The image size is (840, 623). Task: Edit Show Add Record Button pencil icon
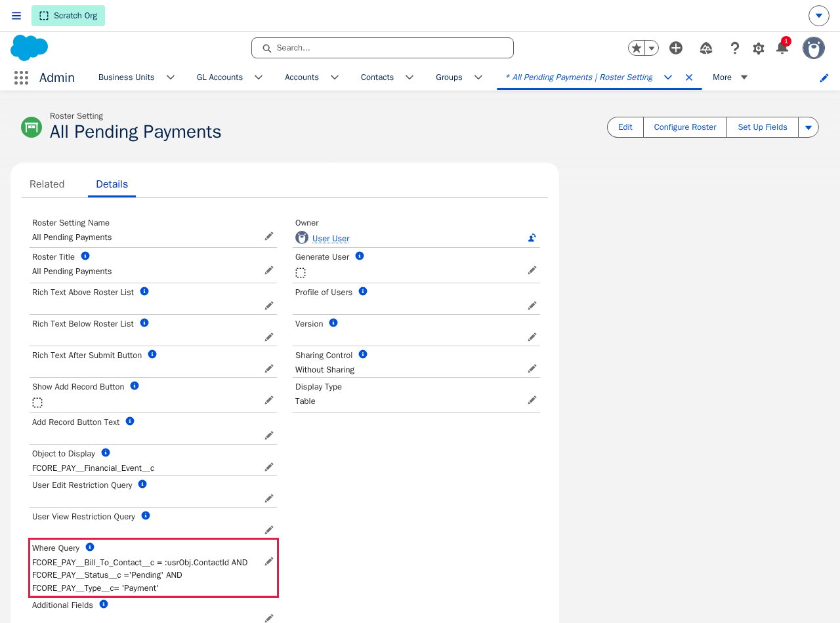269,400
